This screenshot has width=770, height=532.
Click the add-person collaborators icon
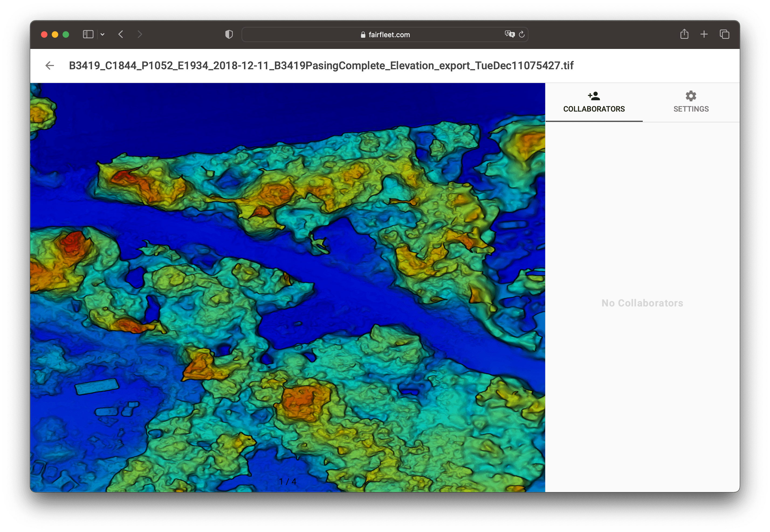[594, 96]
